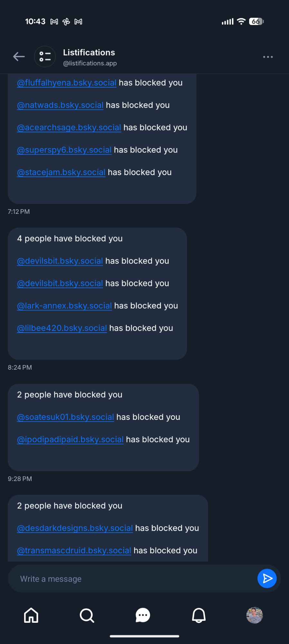Open the Listifications list avatar icon
This screenshot has width=289, height=644.
click(x=45, y=57)
